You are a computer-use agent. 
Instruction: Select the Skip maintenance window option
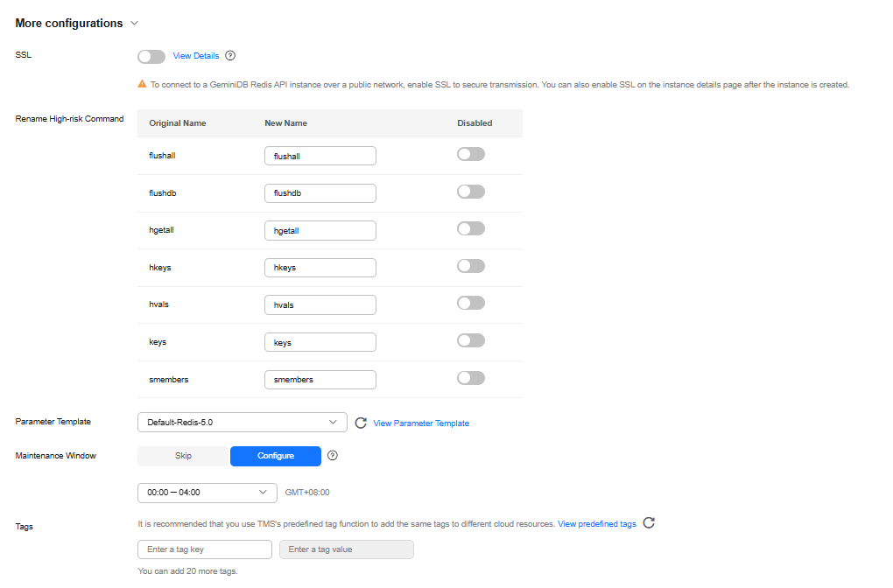pyautogui.click(x=183, y=456)
